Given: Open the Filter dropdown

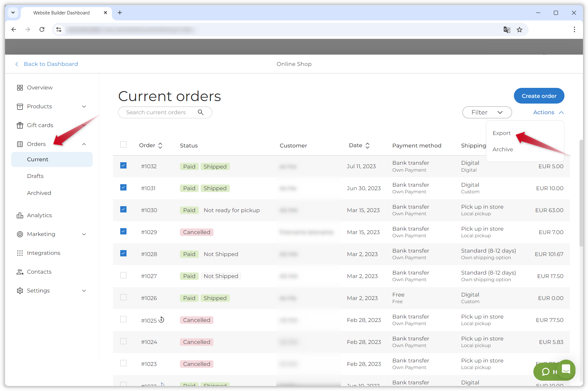Looking at the screenshot, I should (x=487, y=112).
